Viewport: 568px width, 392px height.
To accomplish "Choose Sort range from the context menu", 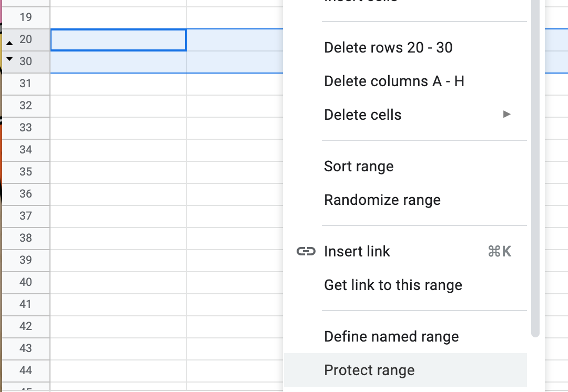I will point(359,167).
